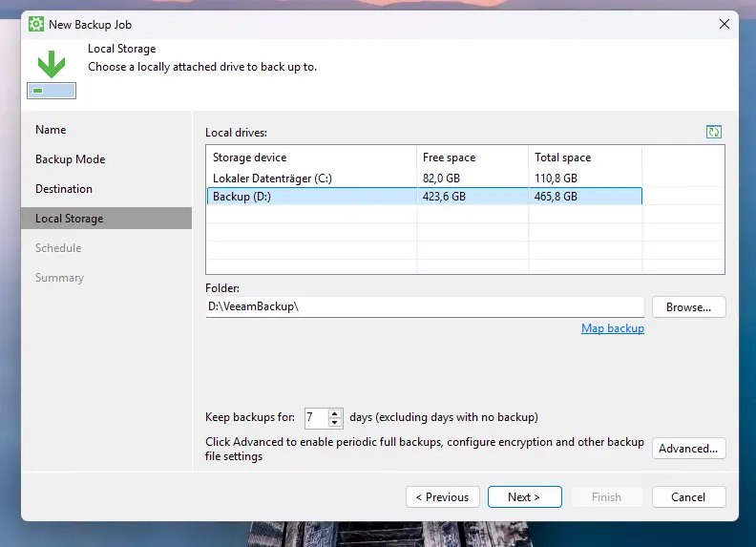
Task: Open the Destination step
Action: click(64, 189)
